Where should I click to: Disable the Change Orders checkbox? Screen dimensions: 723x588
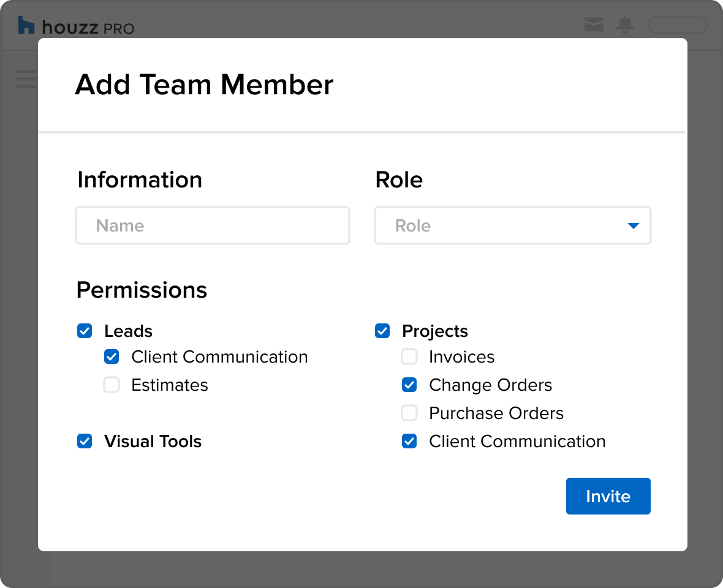[409, 385]
